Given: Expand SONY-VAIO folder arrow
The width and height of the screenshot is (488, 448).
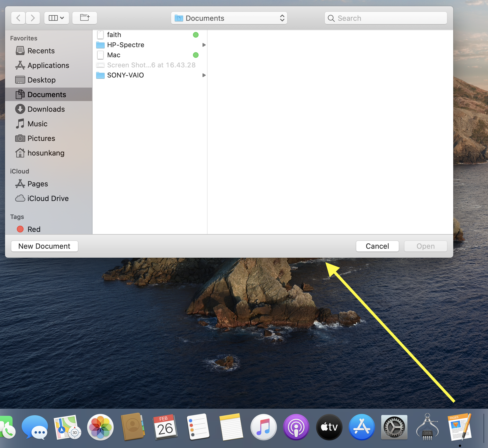Looking at the screenshot, I should coord(204,75).
